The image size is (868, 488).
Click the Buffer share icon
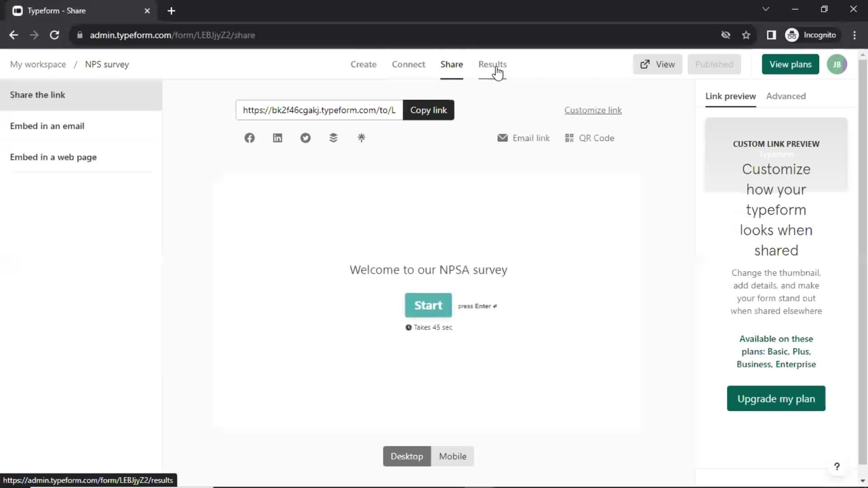tap(334, 138)
